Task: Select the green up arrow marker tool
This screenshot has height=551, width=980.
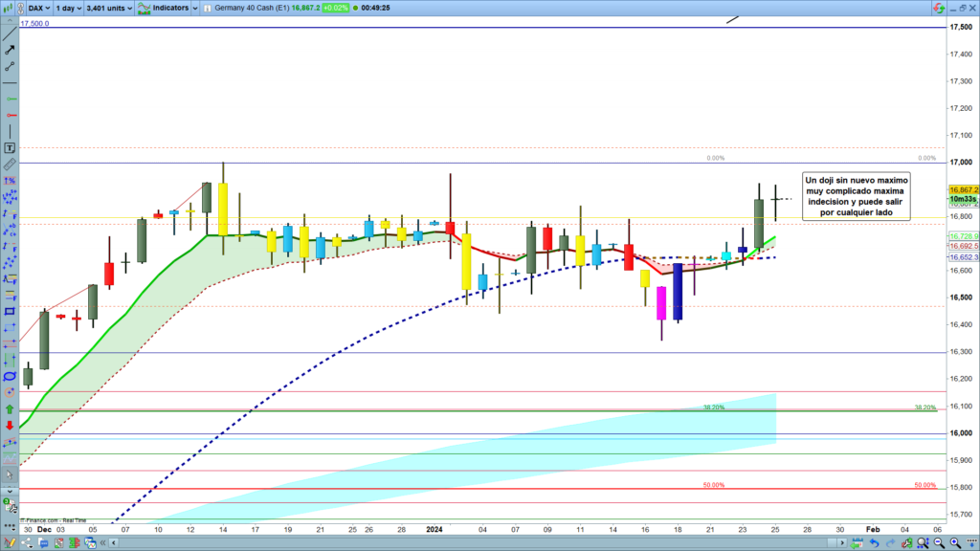Action: tap(11, 409)
